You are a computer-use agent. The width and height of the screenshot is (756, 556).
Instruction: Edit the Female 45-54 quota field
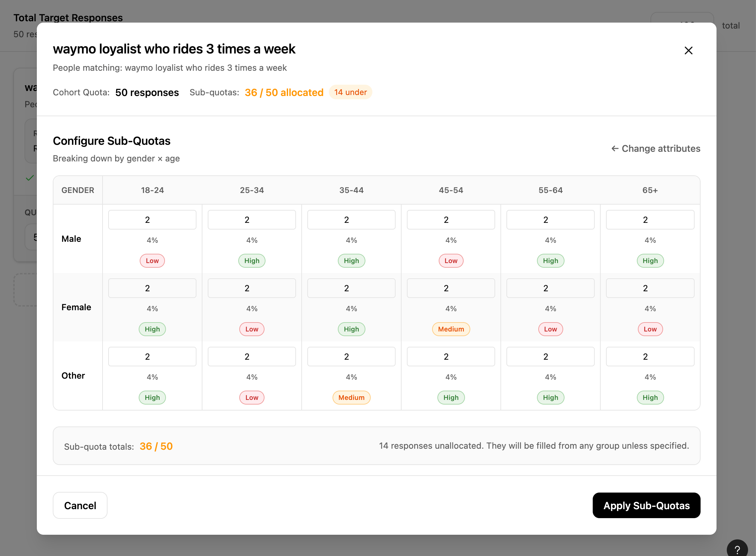coord(451,288)
